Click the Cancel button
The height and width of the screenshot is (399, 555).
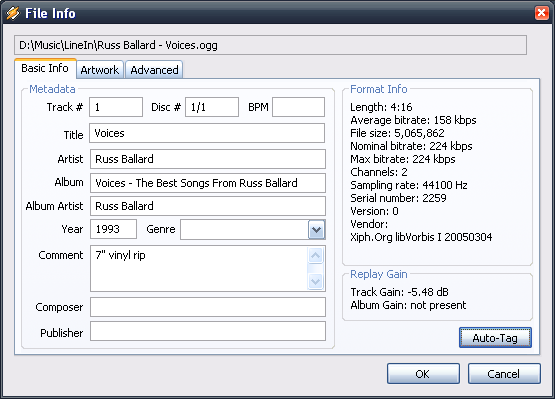pos(504,374)
